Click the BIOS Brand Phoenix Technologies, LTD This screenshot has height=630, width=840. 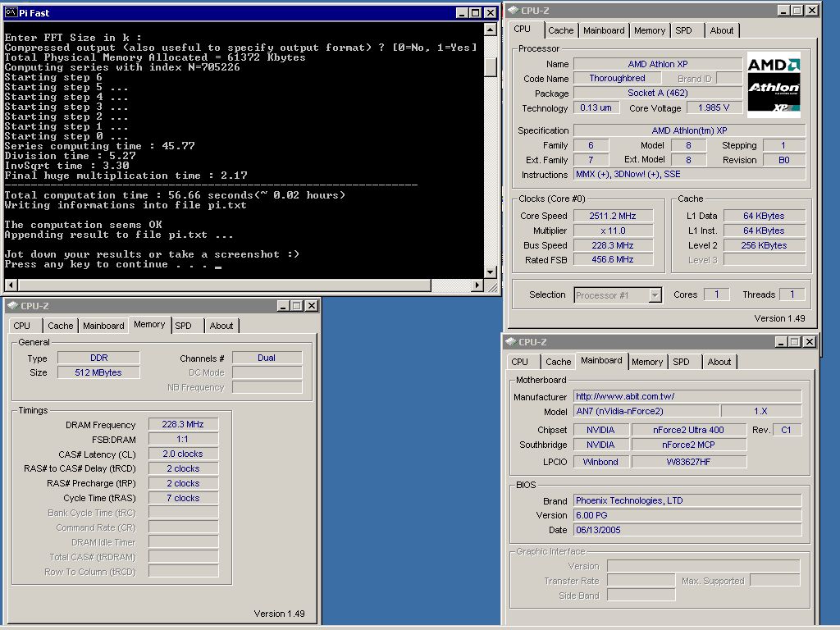pos(687,500)
